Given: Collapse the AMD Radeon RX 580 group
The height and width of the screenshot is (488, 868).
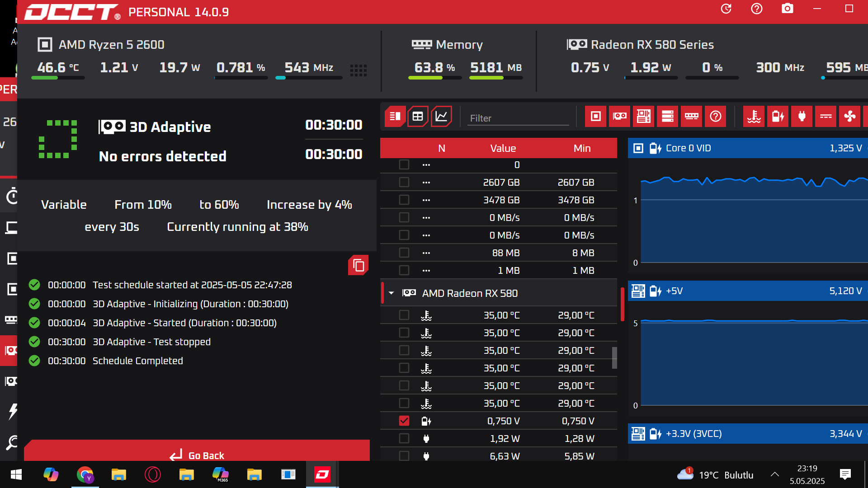Looking at the screenshot, I should click(x=392, y=293).
